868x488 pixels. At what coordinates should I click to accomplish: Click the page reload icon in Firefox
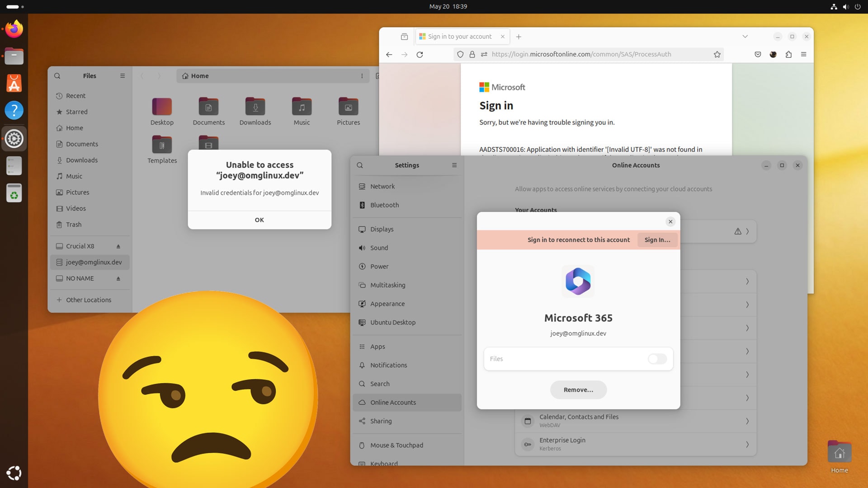pos(420,54)
